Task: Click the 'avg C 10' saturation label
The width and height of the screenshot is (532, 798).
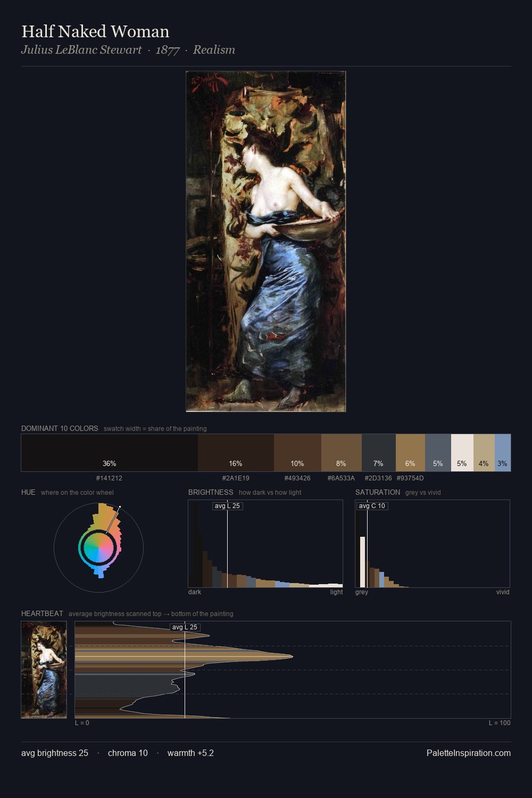Action: point(372,506)
